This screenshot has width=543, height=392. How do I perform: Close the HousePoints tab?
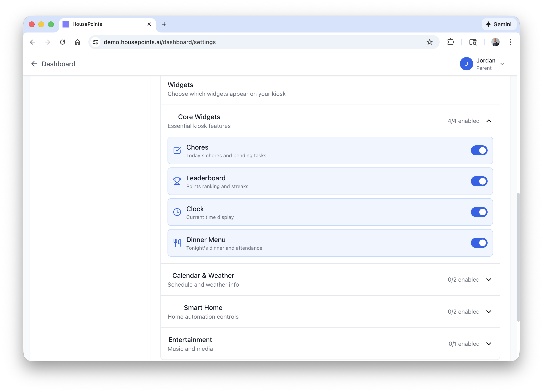[x=149, y=24]
